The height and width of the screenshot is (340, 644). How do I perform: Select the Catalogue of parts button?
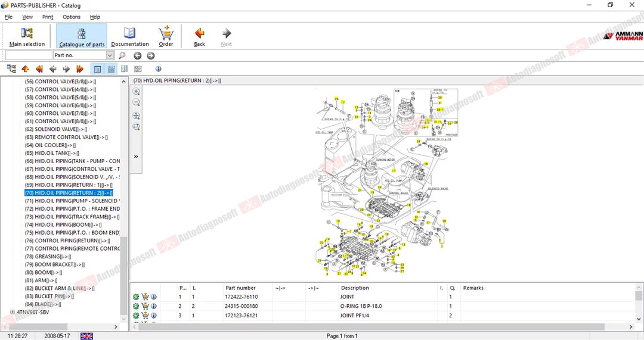coord(81,36)
